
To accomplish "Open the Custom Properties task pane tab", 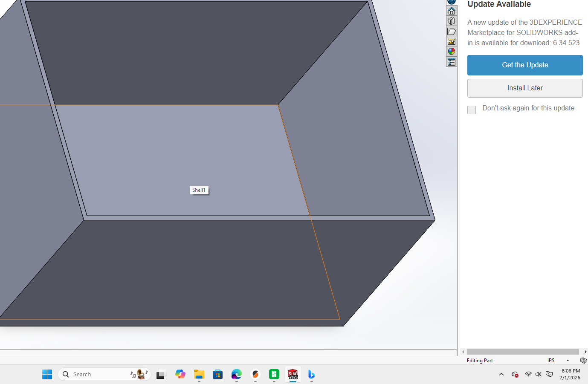I will click(x=452, y=62).
